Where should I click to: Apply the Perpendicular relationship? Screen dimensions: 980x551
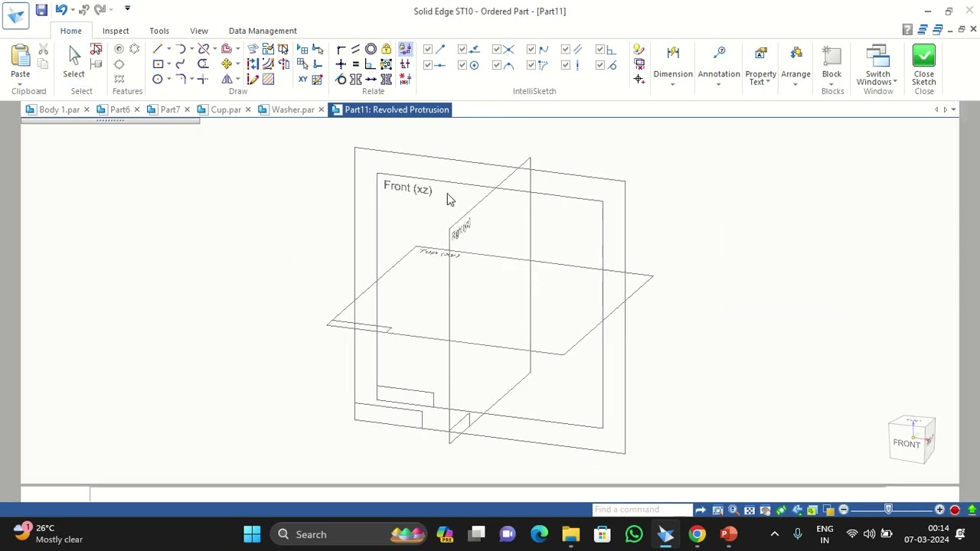click(x=371, y=64)
